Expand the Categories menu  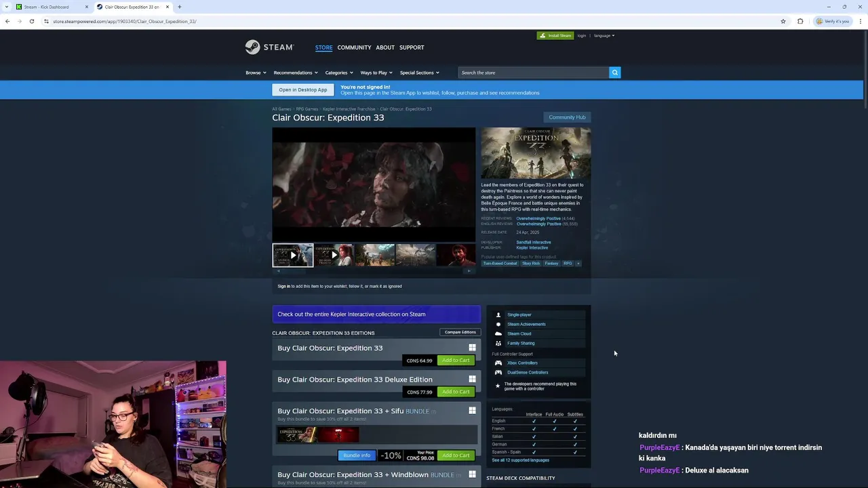338,73
